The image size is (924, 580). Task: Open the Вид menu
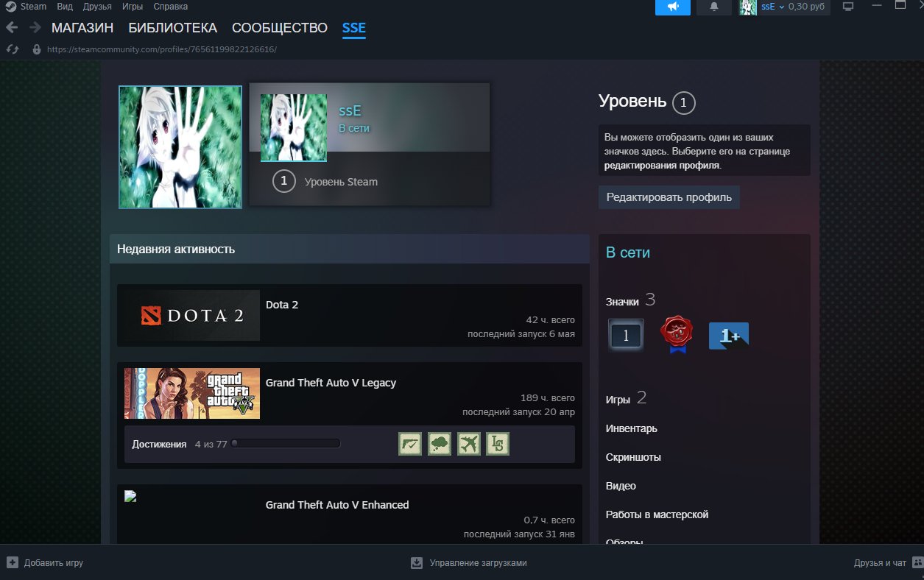(x=65, y=7)
